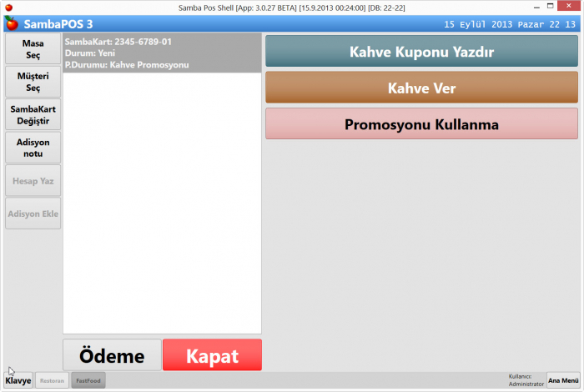Click the date and time display
Screen dimensions: 584x392
click(x=509, y=23)
